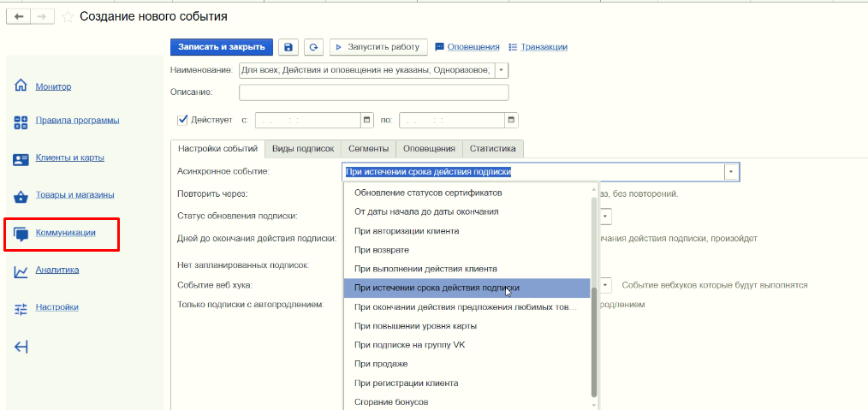Open the Сегменты tab
Viewport: 868px width, 410px height.
[369, 148]
